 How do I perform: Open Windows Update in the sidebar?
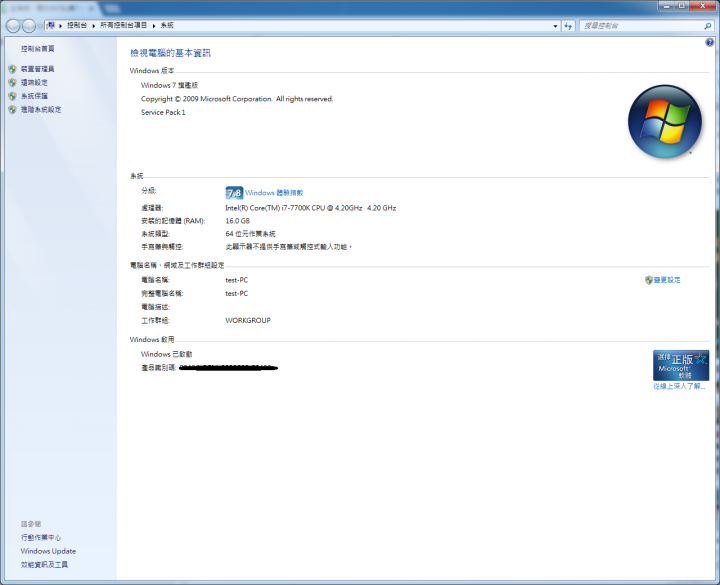(48, 551)
